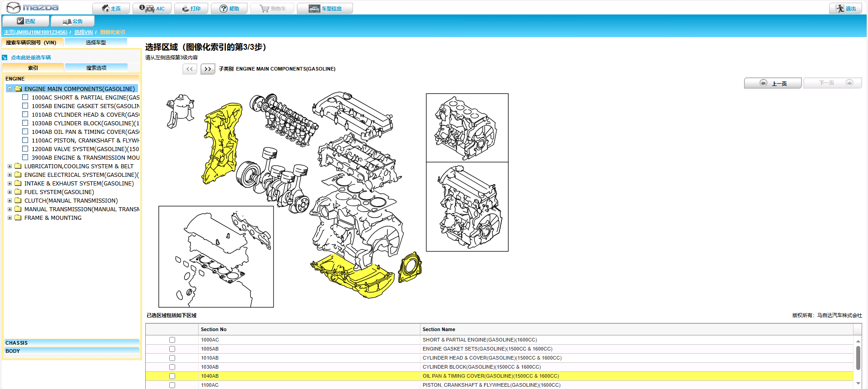Click the FUEL SYSTEM(GASOLINE) folder icon
This screenshot has width=868, height=389.
click(18, 192)
